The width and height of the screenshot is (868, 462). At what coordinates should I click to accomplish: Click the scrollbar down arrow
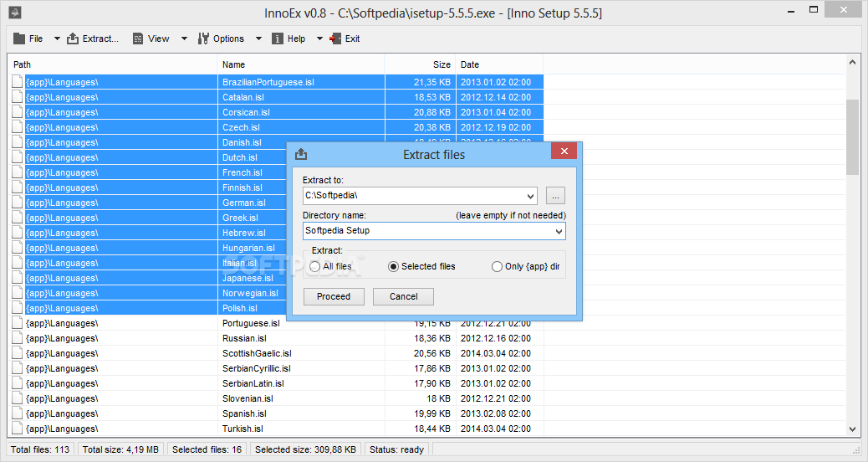(x=852, y=429)
